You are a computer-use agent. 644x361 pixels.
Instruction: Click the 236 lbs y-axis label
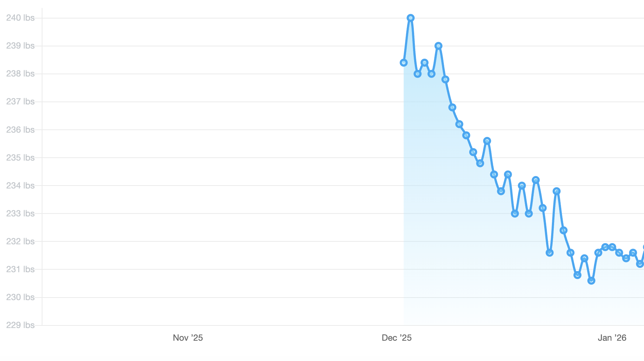(x=20, y=130)
